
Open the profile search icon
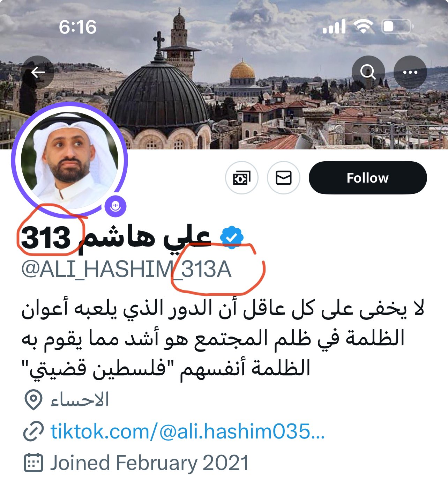point(368,72)
